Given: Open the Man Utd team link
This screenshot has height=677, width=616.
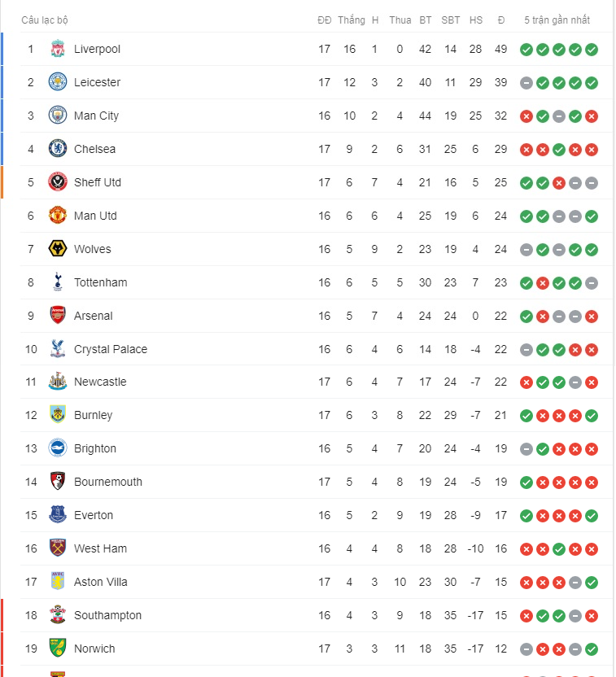Looking at the screenshot, I should [95, 216].
